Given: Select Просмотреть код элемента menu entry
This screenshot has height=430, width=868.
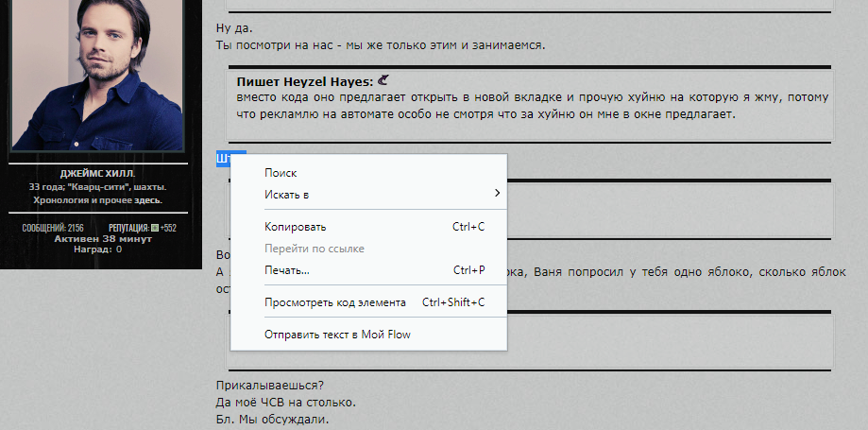Looking at the screenshot, I should 368,302.
